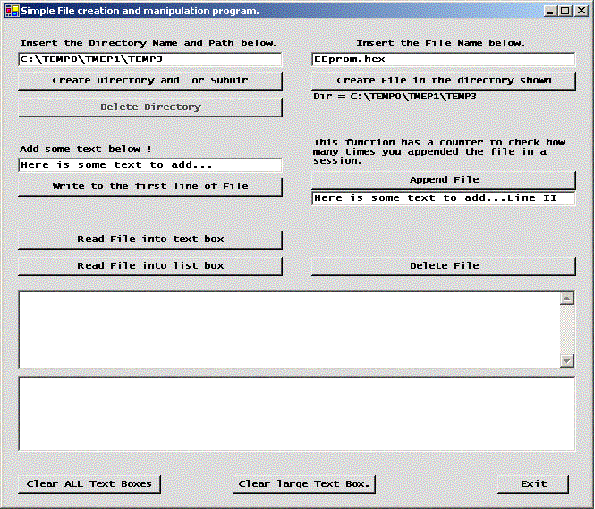The image size is (595, 509).
Task: Click 'Add some text below !' label
Action: coord(86,149)
